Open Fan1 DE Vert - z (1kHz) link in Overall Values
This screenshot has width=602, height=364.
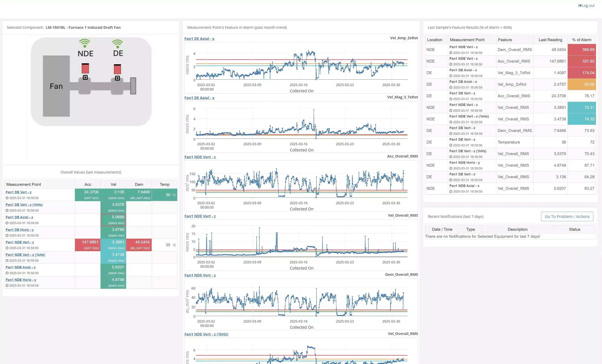pyautogui.click(x=24, y=205)
